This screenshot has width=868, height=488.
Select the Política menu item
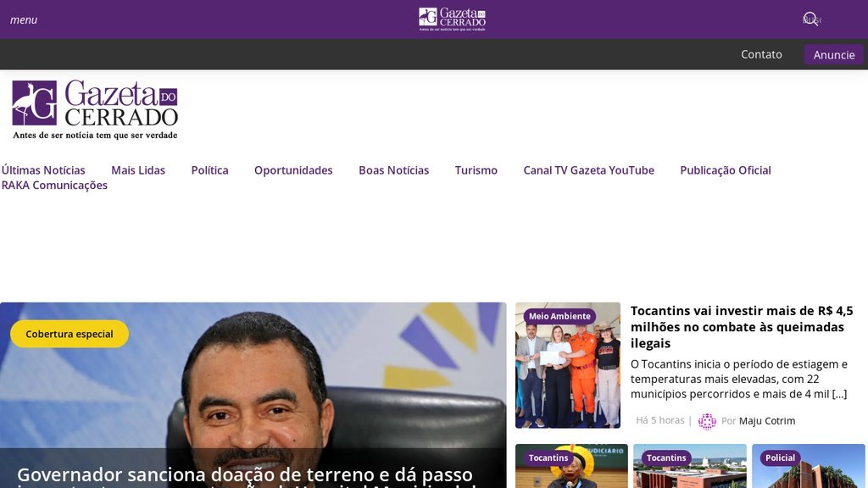point(209,170)
